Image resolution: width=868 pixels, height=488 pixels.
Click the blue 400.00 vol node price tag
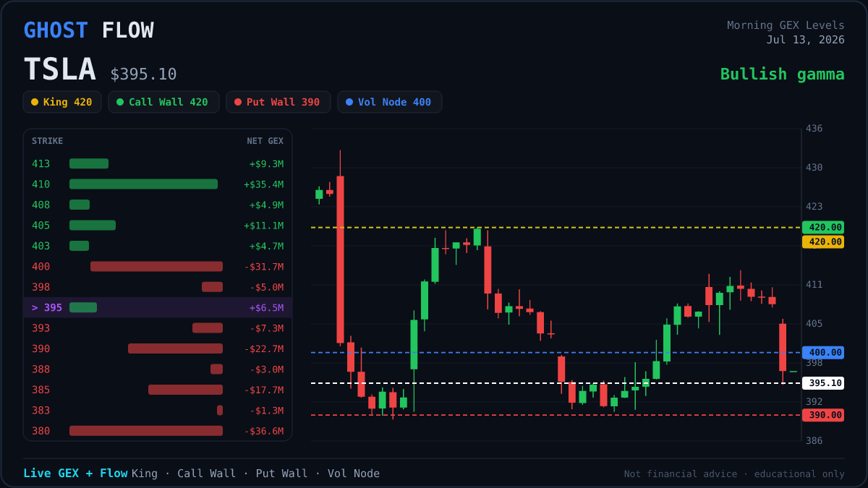[823, 353]
